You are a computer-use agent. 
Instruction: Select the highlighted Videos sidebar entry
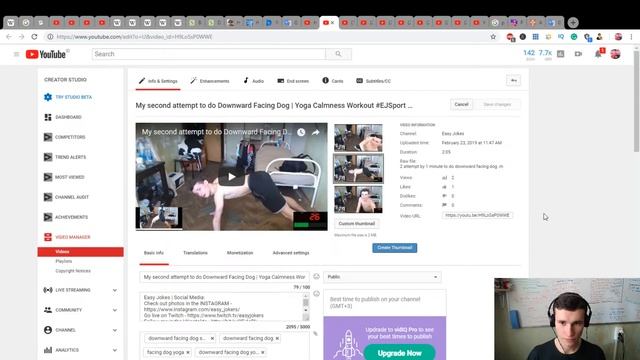coord(80,252)
